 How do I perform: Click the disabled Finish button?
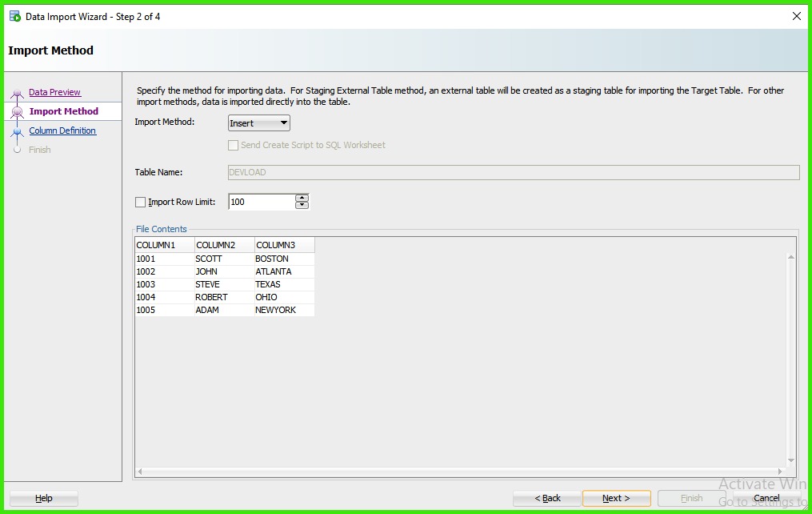pos(691,498)
